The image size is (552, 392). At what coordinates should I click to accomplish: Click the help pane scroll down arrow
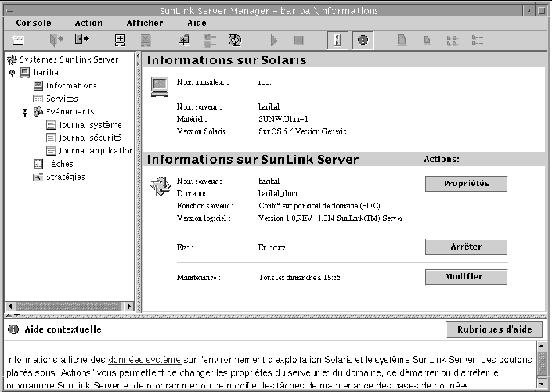[542, 383]
